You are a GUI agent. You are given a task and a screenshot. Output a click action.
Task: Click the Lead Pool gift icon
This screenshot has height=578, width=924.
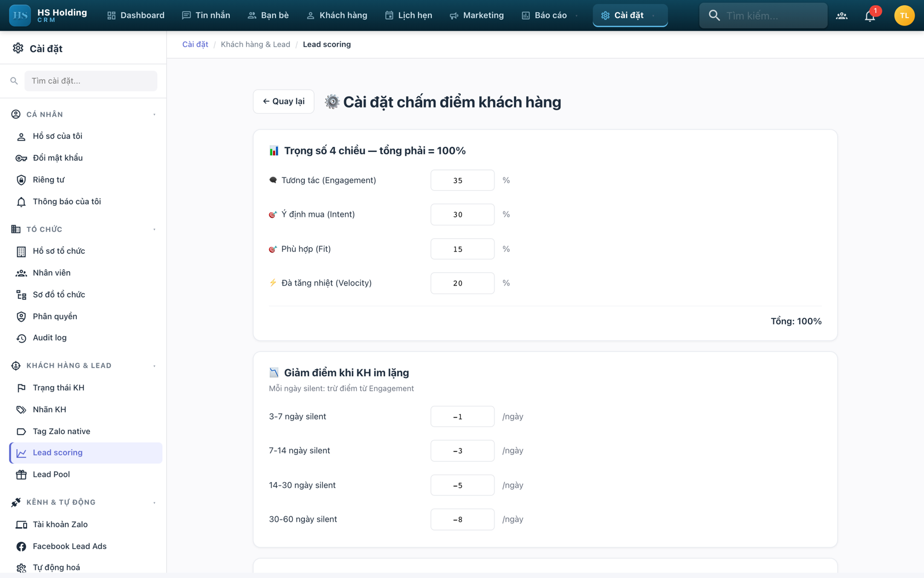click(21, 475)
